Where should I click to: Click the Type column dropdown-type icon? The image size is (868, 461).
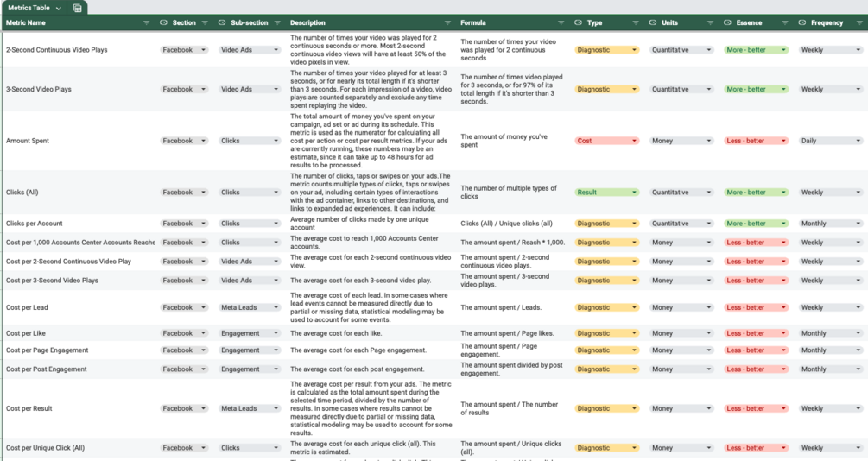[578, 22]
